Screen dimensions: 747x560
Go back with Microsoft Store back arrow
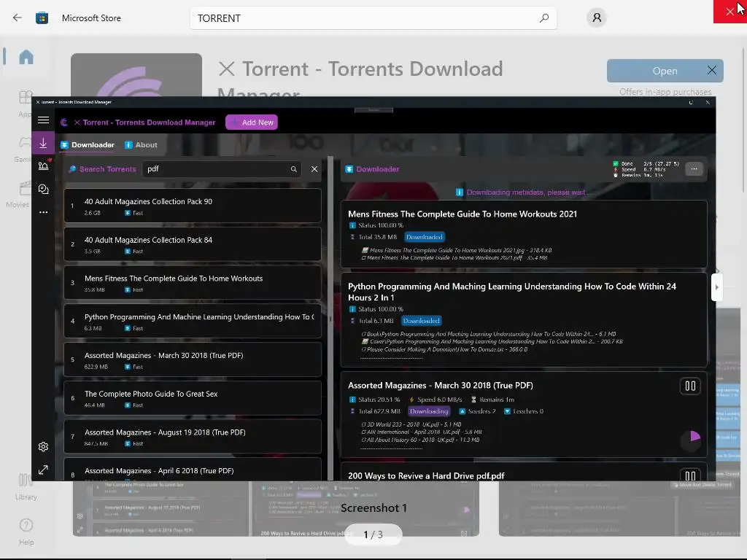coord(18,18)
